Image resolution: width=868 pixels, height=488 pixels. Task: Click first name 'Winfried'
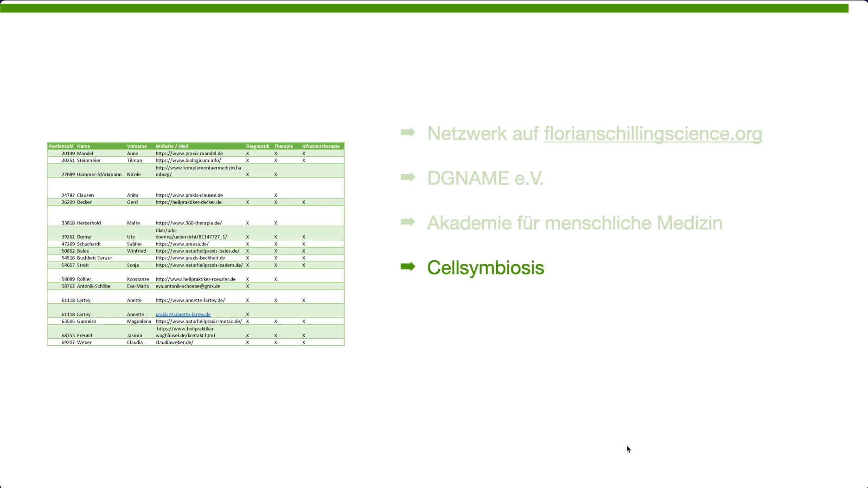pos(136,251)
